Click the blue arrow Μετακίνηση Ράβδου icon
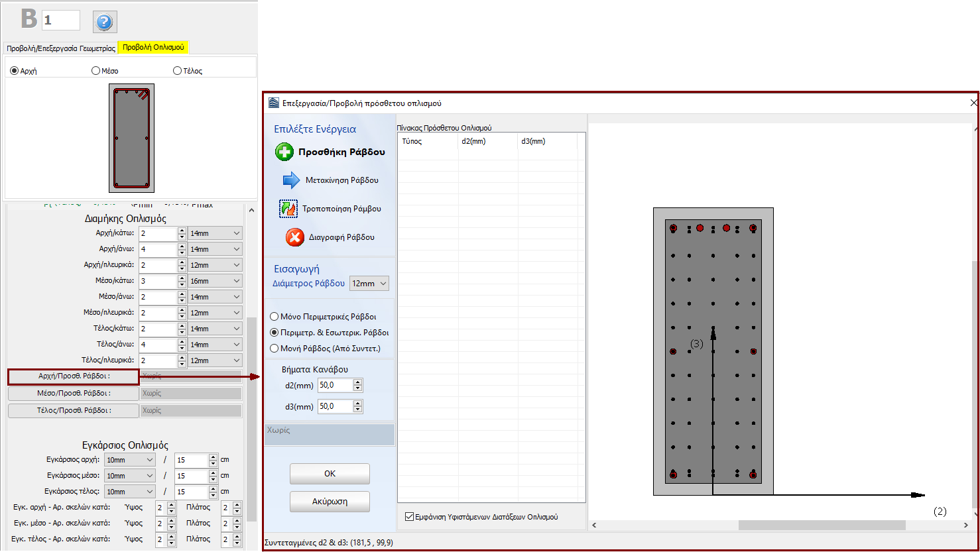This screenshot has width=980, height=552. click(x=291, y=180)
